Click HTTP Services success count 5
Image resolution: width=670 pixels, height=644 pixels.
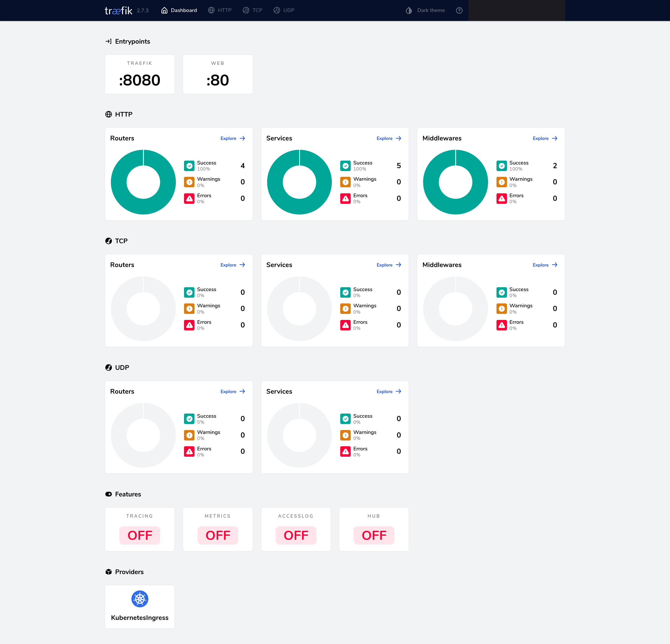click(x=399, y=166)
